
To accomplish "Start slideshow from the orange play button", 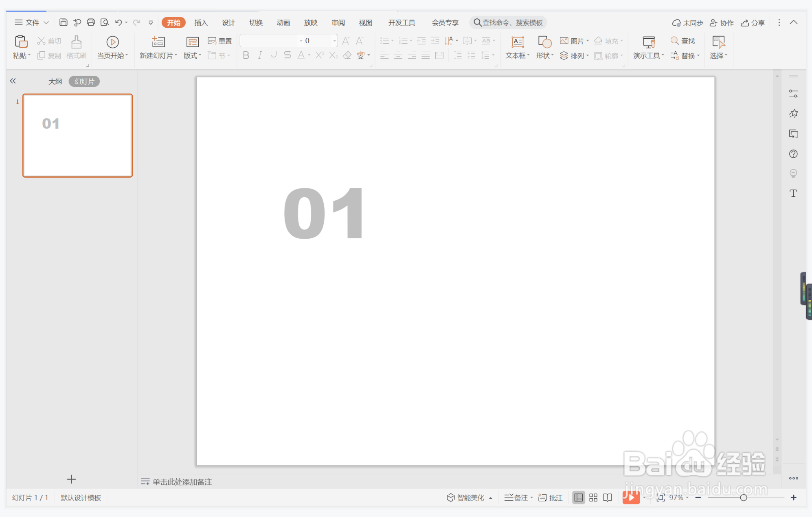I will coord(631,497).
